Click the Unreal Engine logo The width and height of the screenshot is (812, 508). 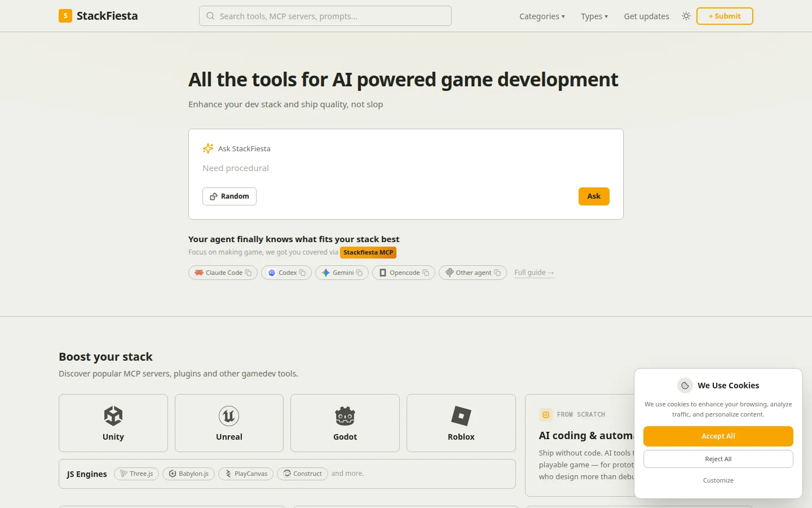229,416
